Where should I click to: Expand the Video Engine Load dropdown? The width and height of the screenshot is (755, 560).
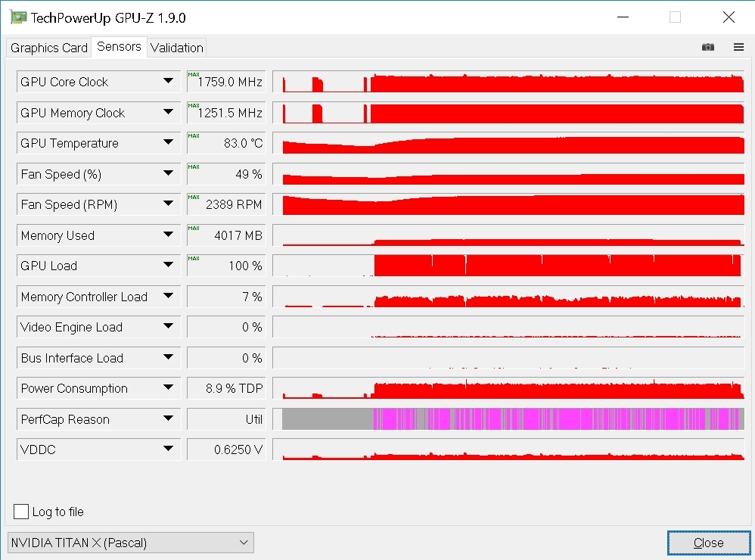pos(168,326)
